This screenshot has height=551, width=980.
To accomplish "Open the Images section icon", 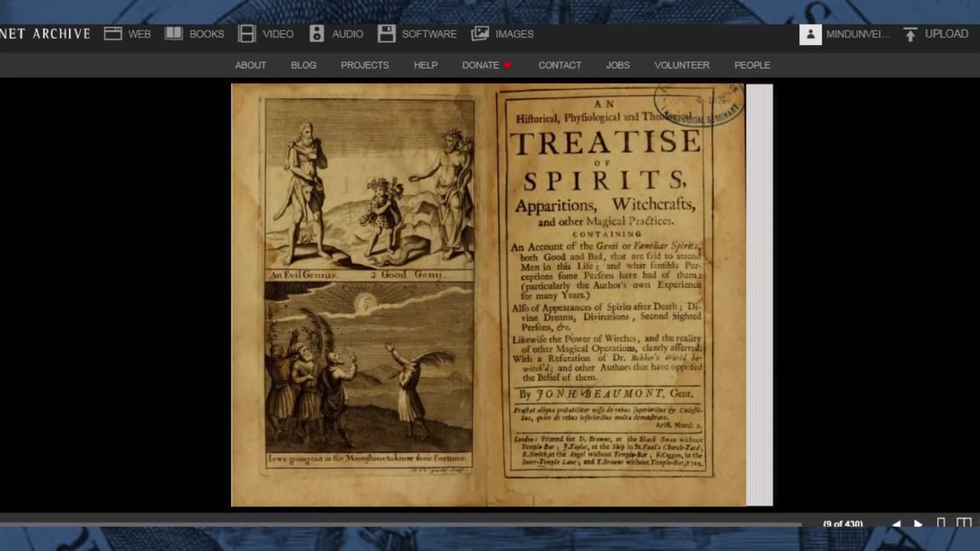I will click(x=480, y=34).
